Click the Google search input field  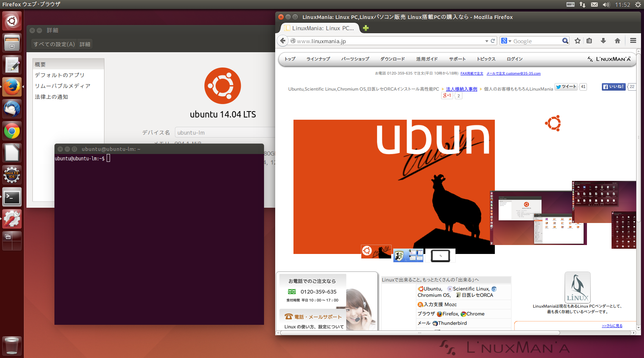pyautogui.click(x=537, y=41)
